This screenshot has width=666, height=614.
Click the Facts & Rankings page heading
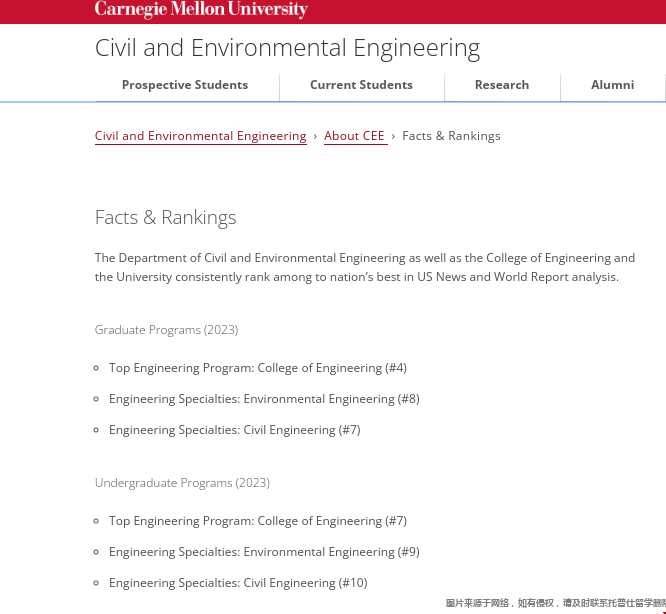click(165, 217)
